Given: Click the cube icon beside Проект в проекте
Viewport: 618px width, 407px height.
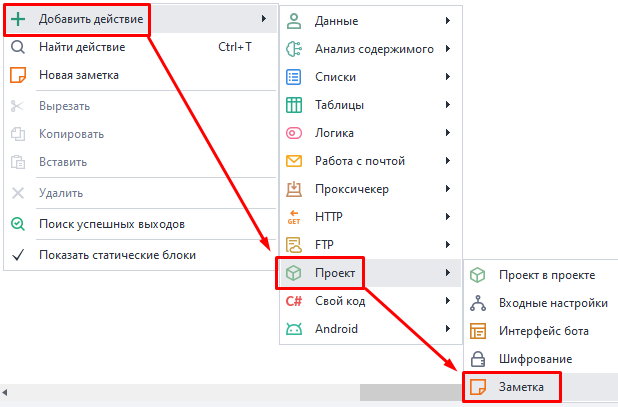Looking at the screenshot, I should [x=478, y=275].
